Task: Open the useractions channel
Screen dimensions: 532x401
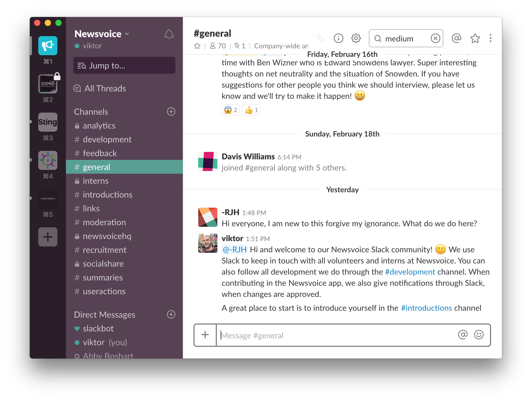Action: point(124,291)
